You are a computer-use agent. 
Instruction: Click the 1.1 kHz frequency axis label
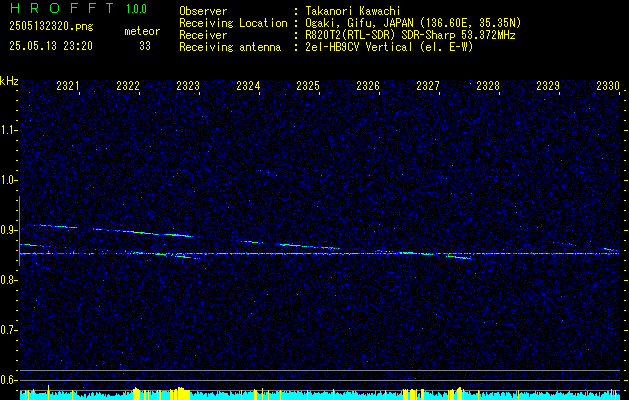click(9, 130)
